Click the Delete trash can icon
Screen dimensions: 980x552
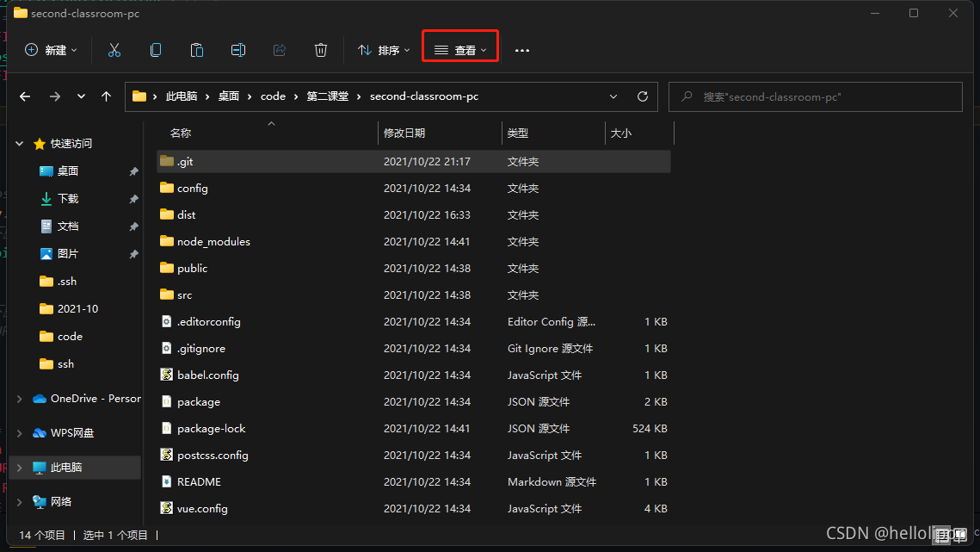321,50
